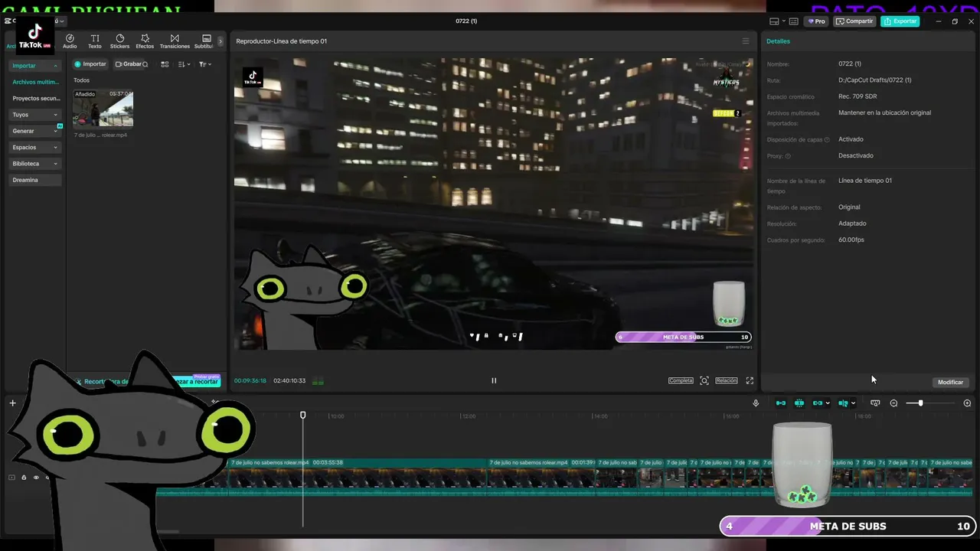Open keyboard shortcuts icon in title bar

pyautogui.click(x=793, y=21)
